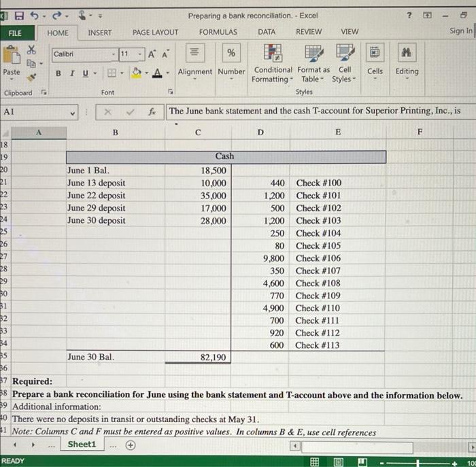The height and width of the screenshot is (467, 476).
Task: Click Decrease Font Size icon
Action: click(165, 54)
